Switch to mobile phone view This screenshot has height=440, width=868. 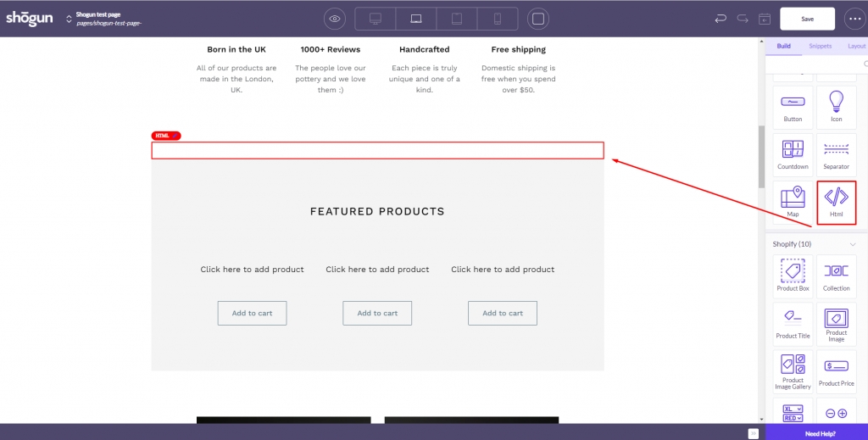point(498,19)
